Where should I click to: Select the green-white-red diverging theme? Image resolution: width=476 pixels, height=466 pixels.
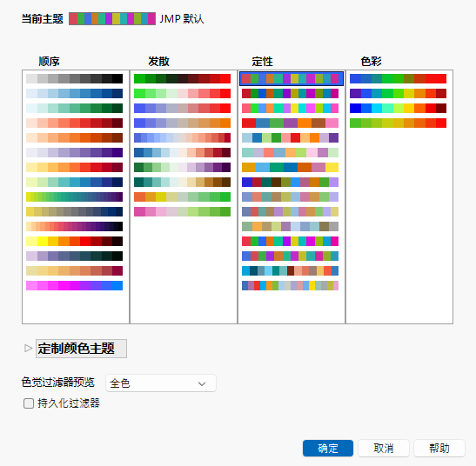pyautogui.click(x=182, y=93)
